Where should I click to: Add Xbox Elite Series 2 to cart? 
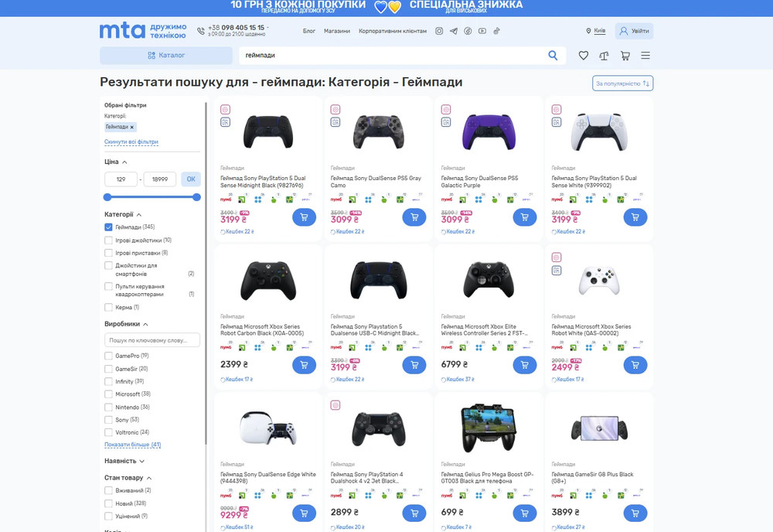pyautogui.click(x=525, y=365)
